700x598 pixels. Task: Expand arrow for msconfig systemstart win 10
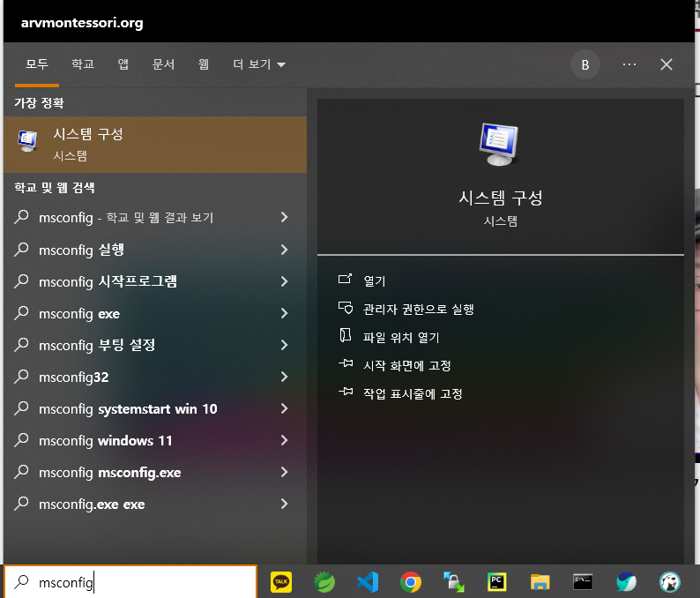pos(284,408)
